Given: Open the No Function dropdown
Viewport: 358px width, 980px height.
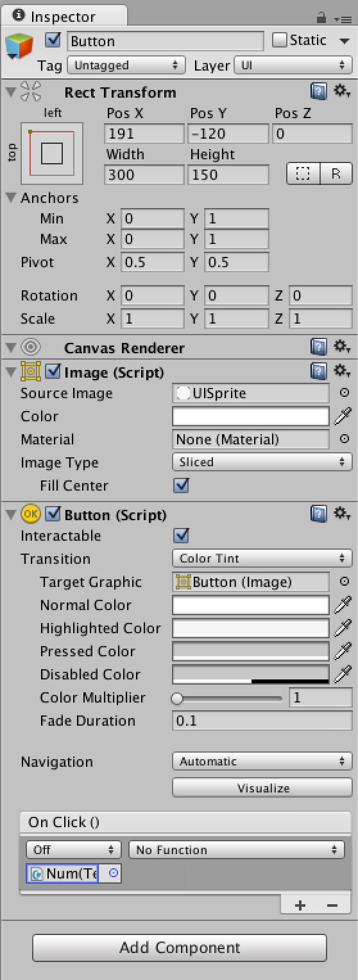Looking at the screenshot, I should (x=236, y=850).
